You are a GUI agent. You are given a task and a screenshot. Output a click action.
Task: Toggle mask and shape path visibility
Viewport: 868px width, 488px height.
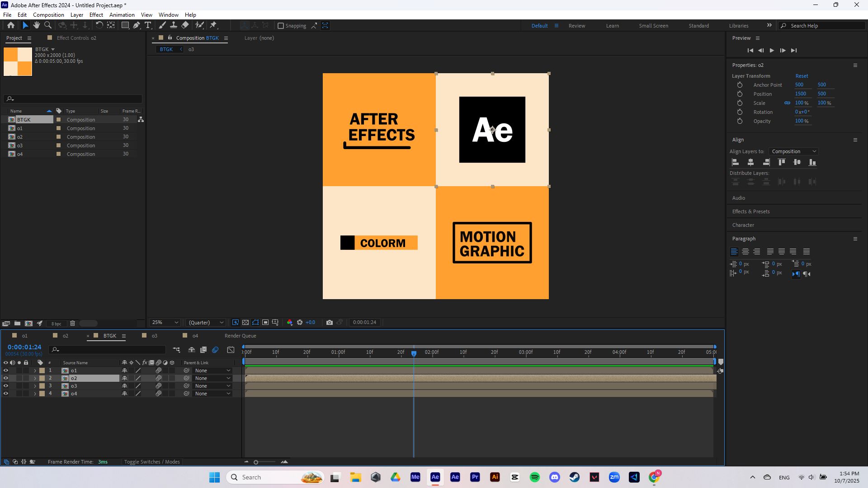tap(255, 323)
